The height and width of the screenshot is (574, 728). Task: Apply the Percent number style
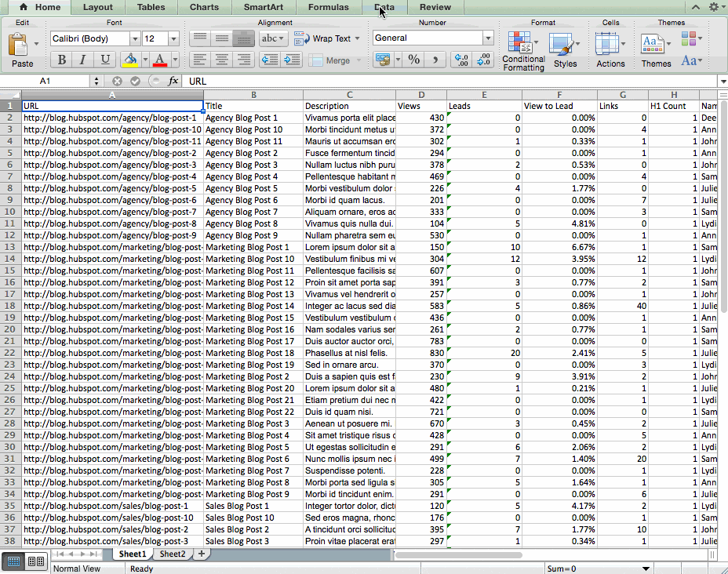tap(413, 59)
